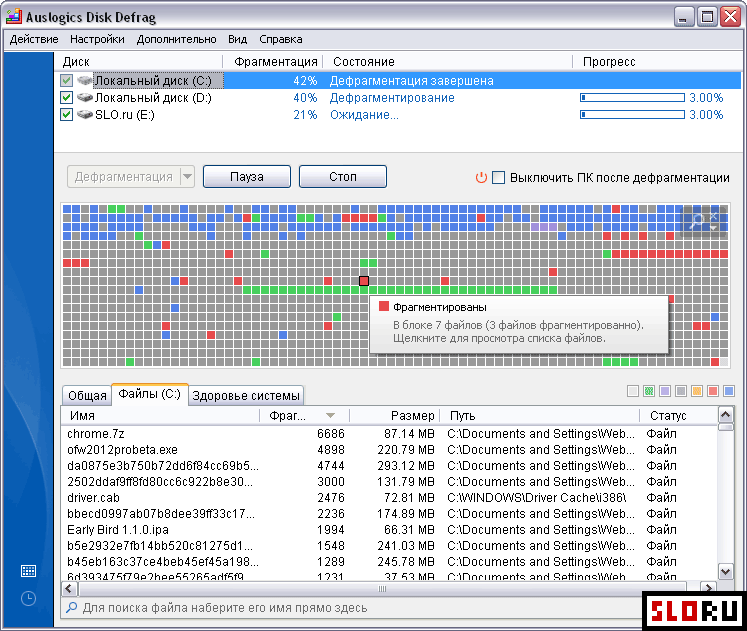The height and width of the screenshot is (631, 747).
Task: Open the scheduler clock sidebar icon
Action: [x=29, y=598]
